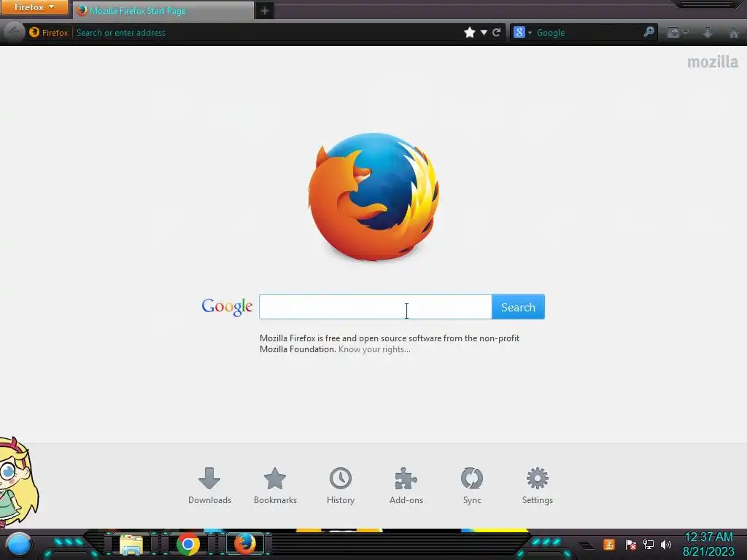Bookmark this page with the star icon
This screenshot has width=747, height=560.
point(470,32)
